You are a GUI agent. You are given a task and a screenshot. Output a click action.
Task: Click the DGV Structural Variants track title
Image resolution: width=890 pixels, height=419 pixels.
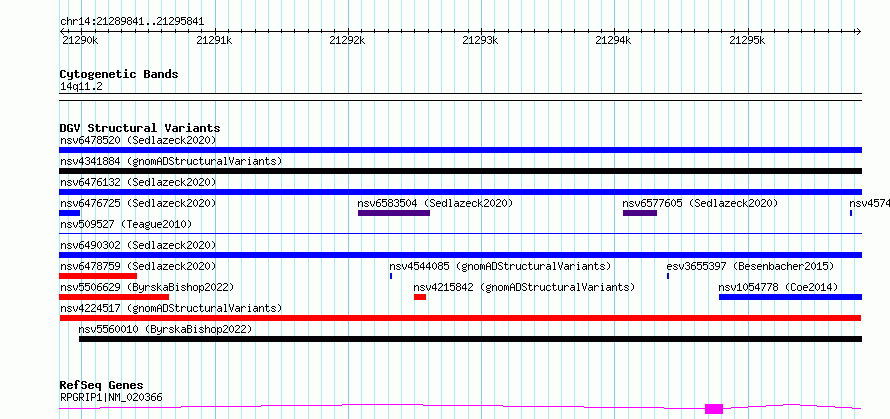(x=140, y=128)
